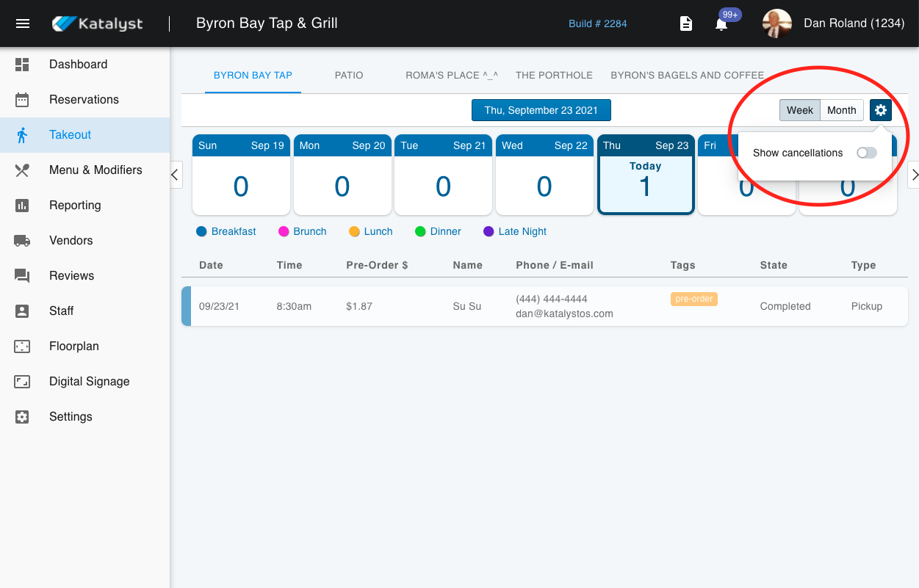Open the document icon in header
The image size is (919, 588).
click(x=685, y=24)
